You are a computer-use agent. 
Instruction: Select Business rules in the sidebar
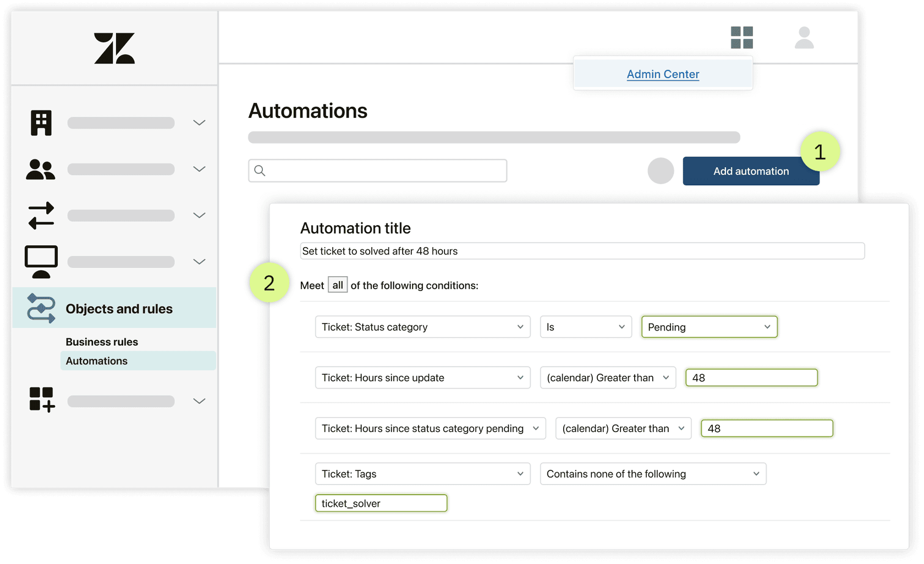point(101,342)
